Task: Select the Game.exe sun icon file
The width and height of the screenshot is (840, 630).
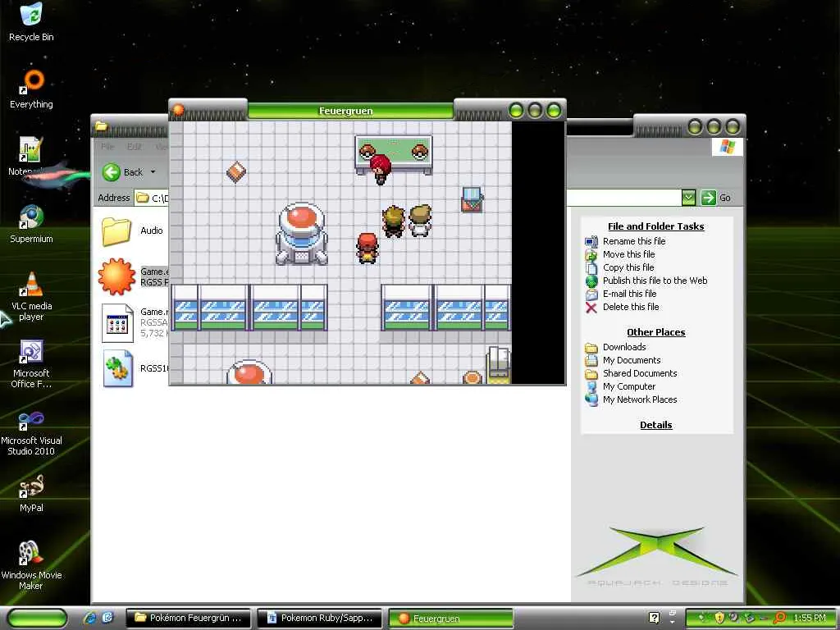Action: click(116, 276)
